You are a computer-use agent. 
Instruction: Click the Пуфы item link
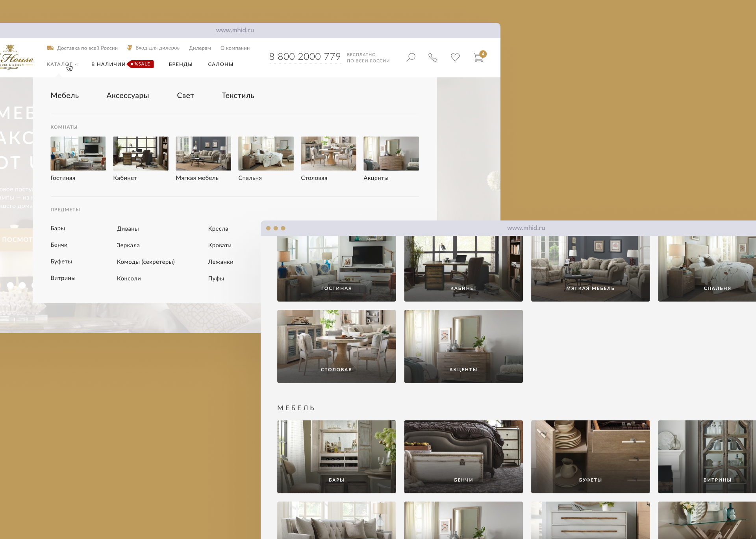pyautogui.click(x=216, y=278)
